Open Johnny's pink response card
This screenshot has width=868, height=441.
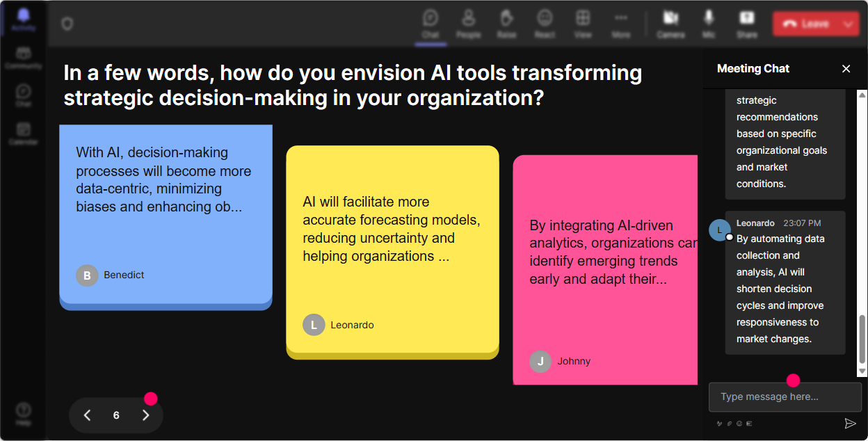605,270
